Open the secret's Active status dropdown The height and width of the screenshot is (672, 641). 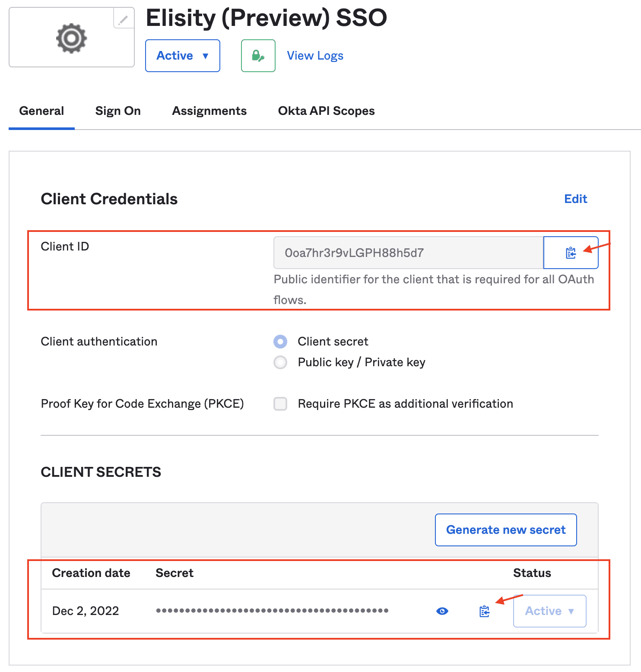[549, 611]
